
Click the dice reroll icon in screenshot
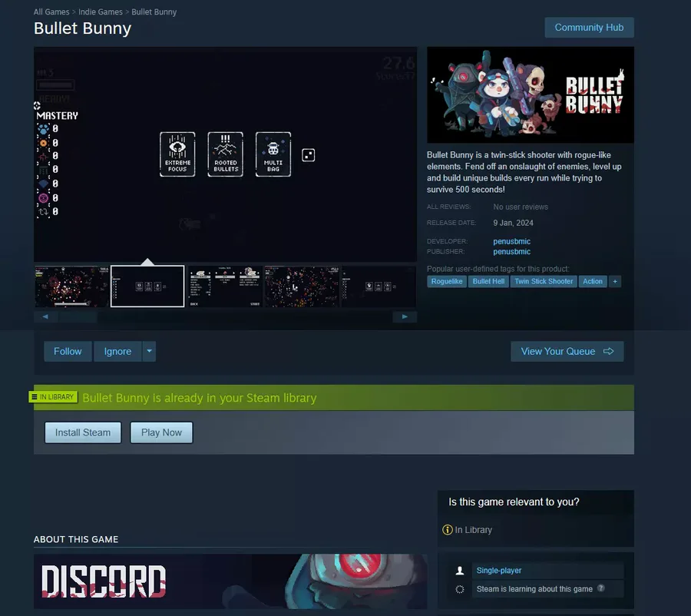tap(308, 155)
